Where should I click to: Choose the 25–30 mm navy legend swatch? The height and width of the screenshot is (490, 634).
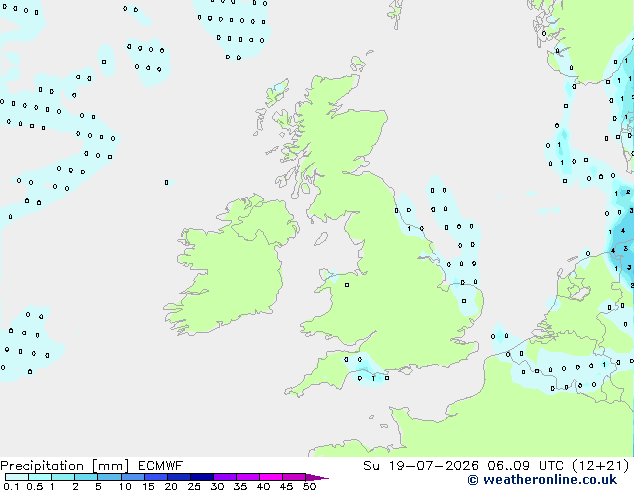[x=202, y=477]
